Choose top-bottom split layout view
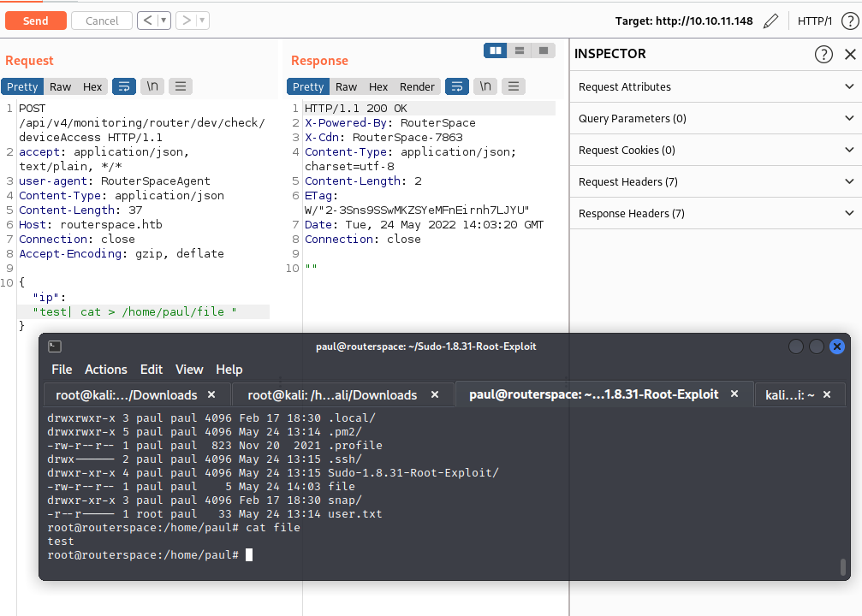This screenshot has width=862, height=616. click(x=520, y=50)
